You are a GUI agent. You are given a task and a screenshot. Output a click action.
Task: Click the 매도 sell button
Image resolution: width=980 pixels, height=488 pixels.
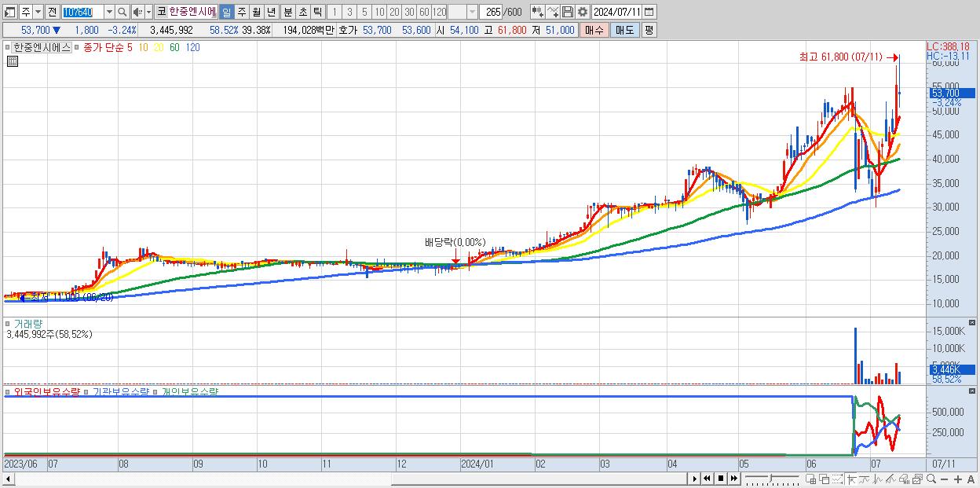pyautogui.click(x=624, y=30)
